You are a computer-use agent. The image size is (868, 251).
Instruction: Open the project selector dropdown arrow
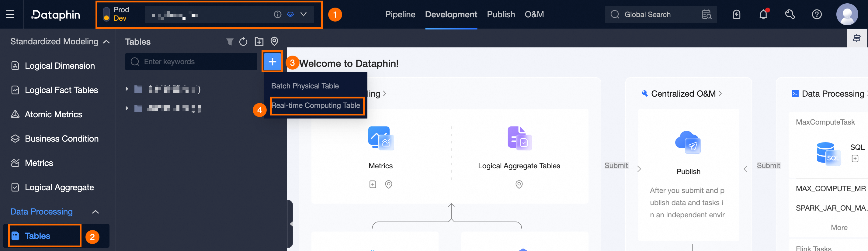(x=303, y=15)
